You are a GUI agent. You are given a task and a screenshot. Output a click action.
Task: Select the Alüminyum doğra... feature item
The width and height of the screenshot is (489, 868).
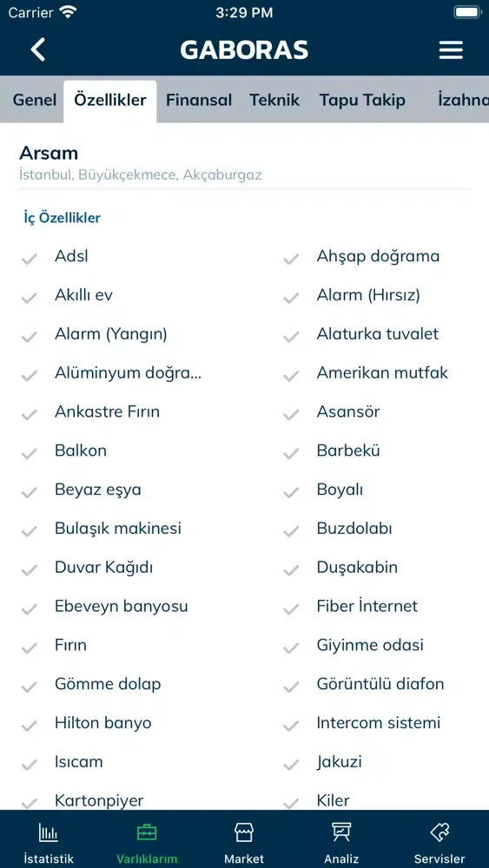tap(128, 373)
